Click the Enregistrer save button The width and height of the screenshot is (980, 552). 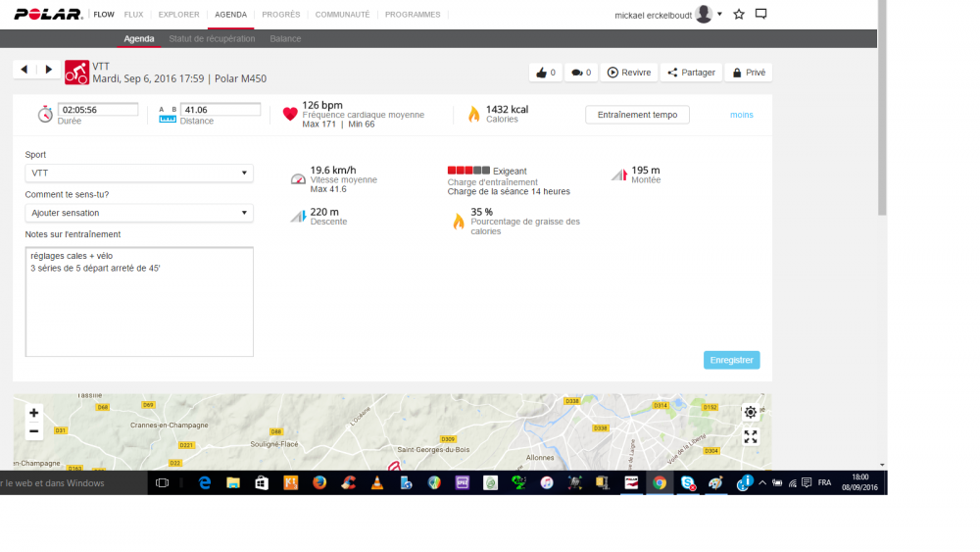click(731, 360)
